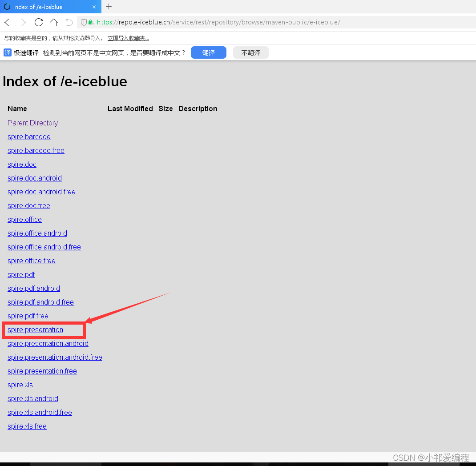Open the spire.xls link
This screenshot has height=466, width=476.
click(x=20, y=385)
